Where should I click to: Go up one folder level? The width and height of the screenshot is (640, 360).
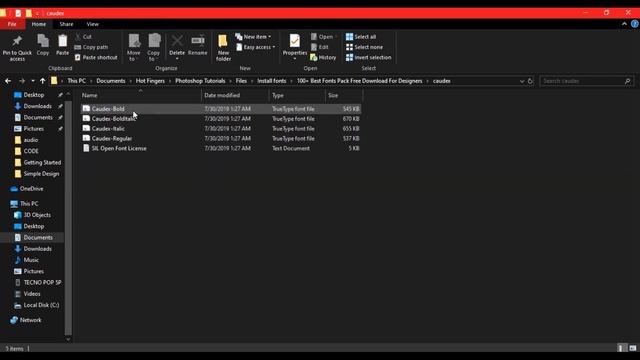pyautogui.click(x=42, y=81)
